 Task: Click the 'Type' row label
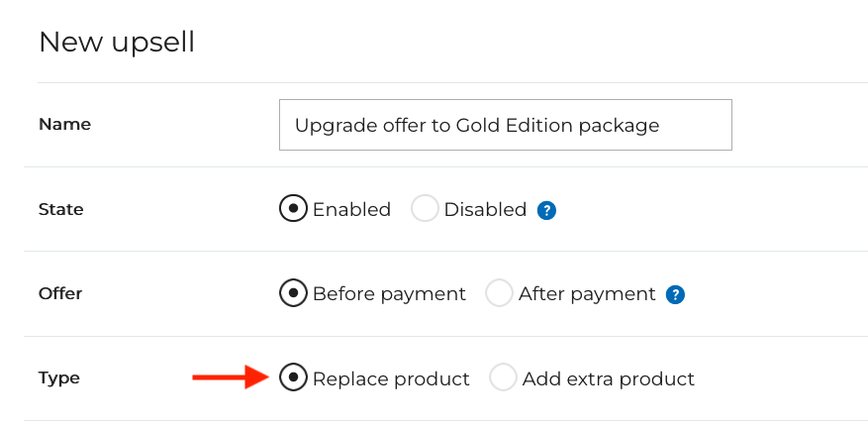point(58,378)
